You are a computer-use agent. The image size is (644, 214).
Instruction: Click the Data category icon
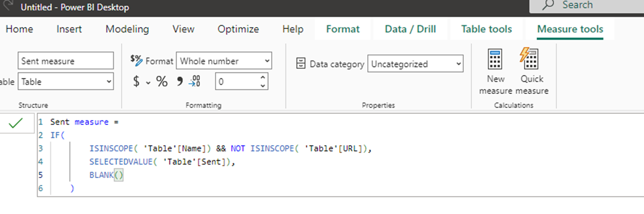(x=300, y=64)
